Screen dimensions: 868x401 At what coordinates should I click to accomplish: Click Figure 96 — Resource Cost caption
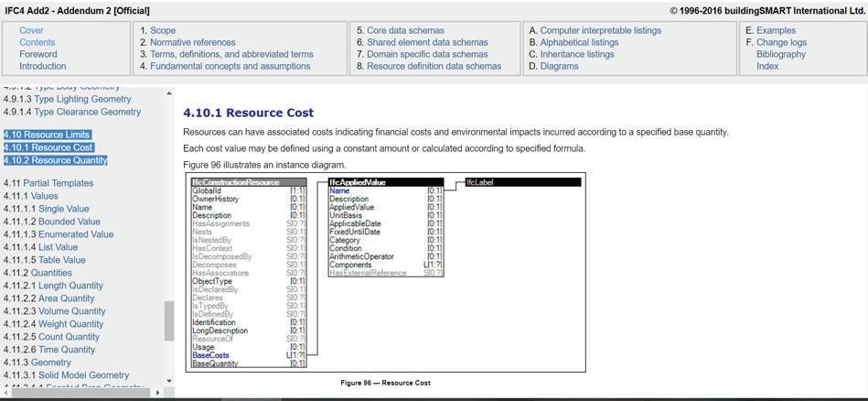point(385,383)
